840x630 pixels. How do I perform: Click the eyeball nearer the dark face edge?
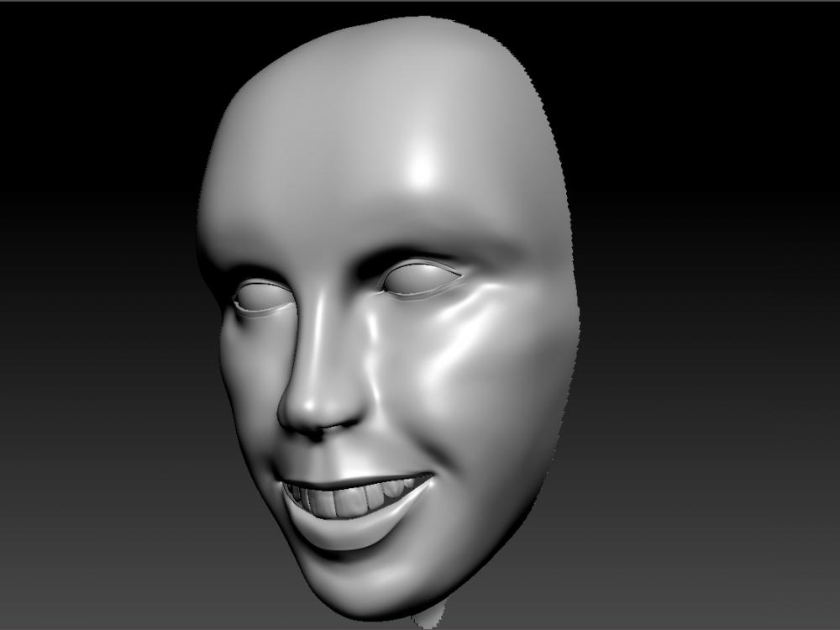coord(265,297)
